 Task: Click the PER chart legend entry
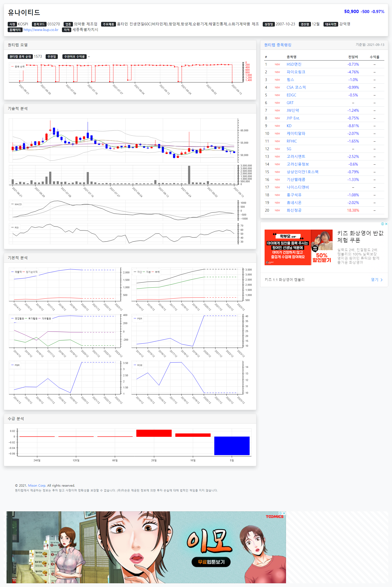tap(138, 319)
